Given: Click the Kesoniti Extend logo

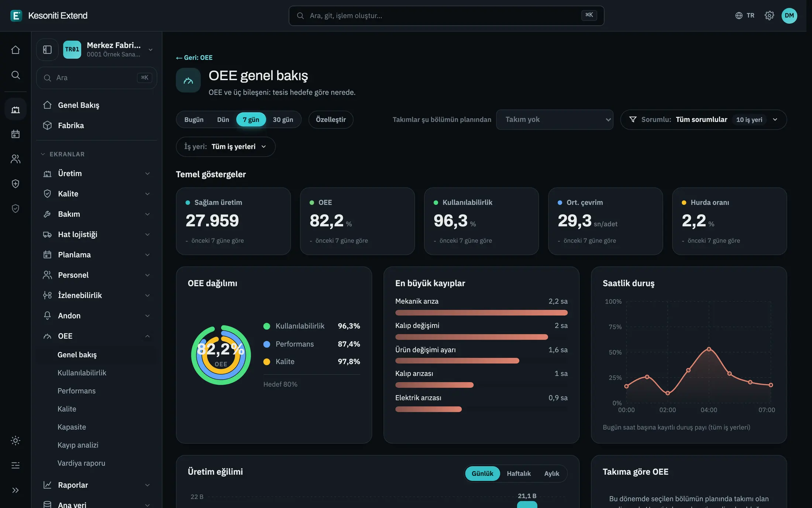Looking at the screenshot, I should [49, 16].
